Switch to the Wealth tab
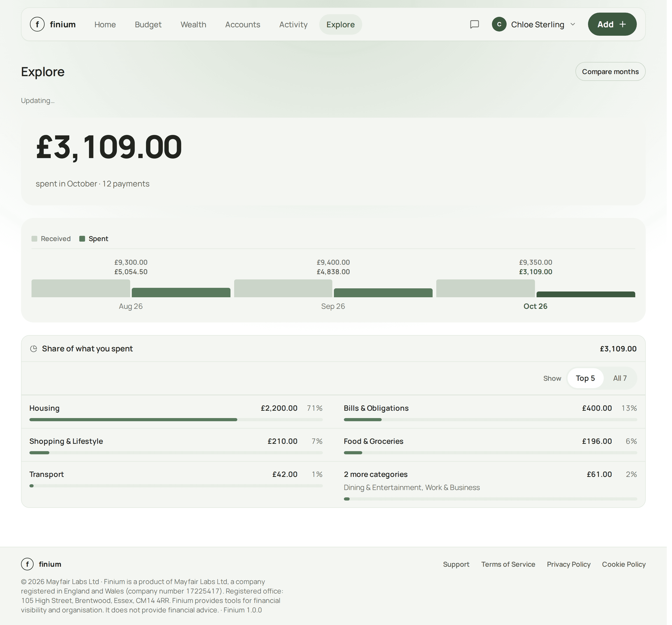The width and height of the screenshot is (672, 625). point(193,24)
